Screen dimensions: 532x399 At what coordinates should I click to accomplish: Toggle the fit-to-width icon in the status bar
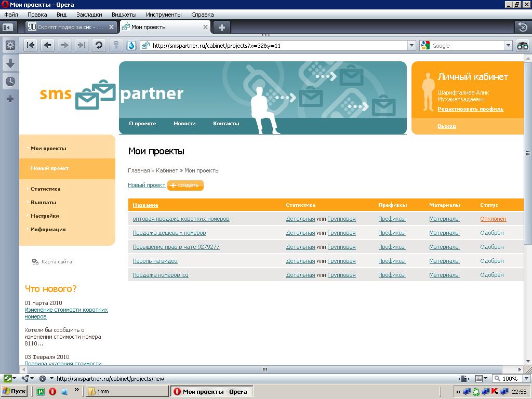pos(463,378)
